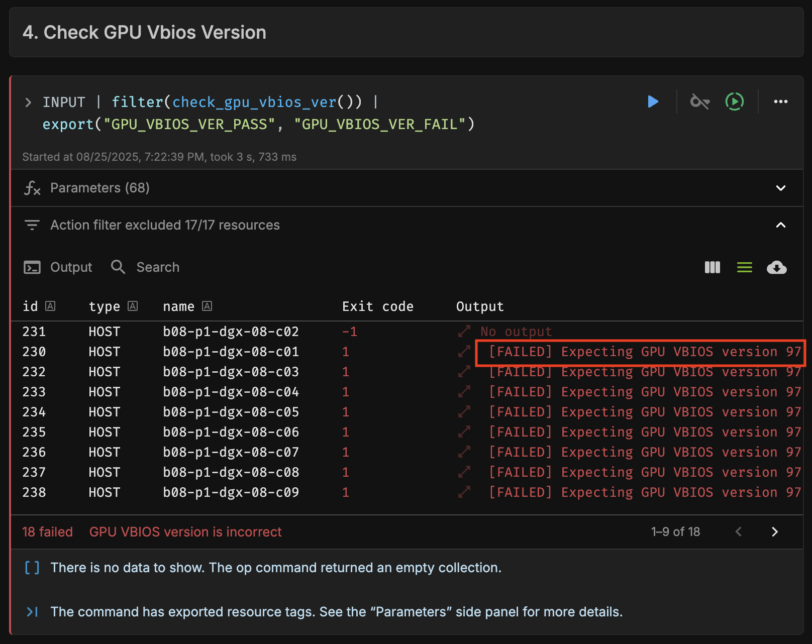
Task: Open the three-dot more options menu
Action: [780, 102]
